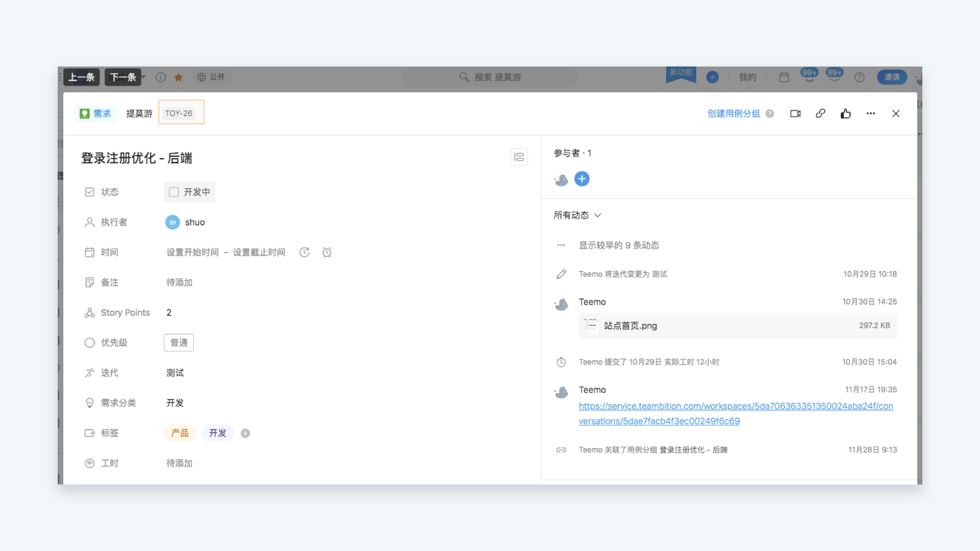Click the participant avatar under 参与者
Viewport: 980px width, 551px height.
coord(561,179)
